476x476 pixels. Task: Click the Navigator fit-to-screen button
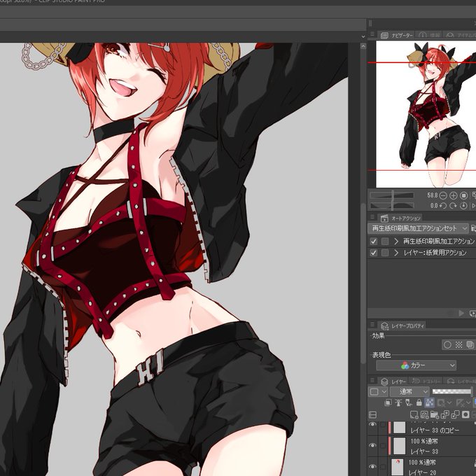coord(463,196)
